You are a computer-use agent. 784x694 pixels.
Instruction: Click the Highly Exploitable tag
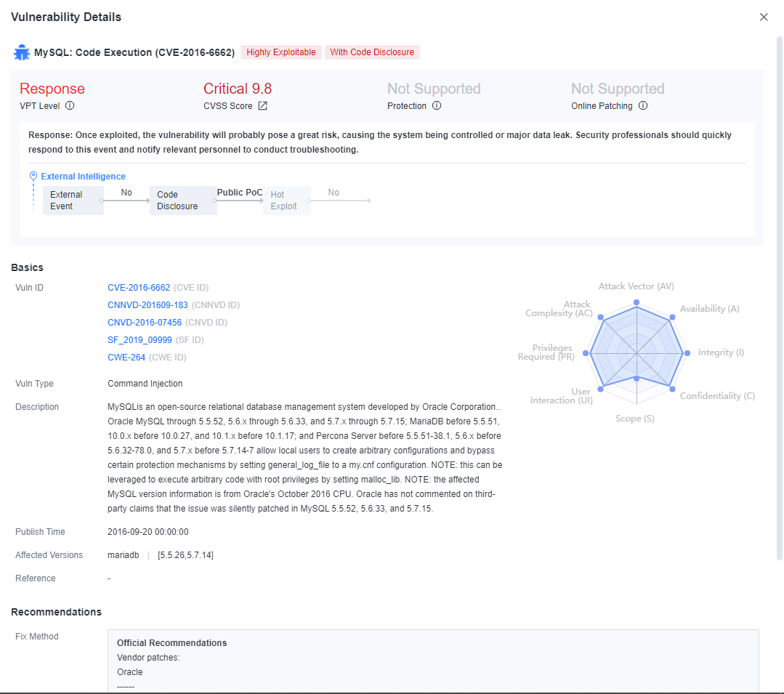tap(281, 52)
